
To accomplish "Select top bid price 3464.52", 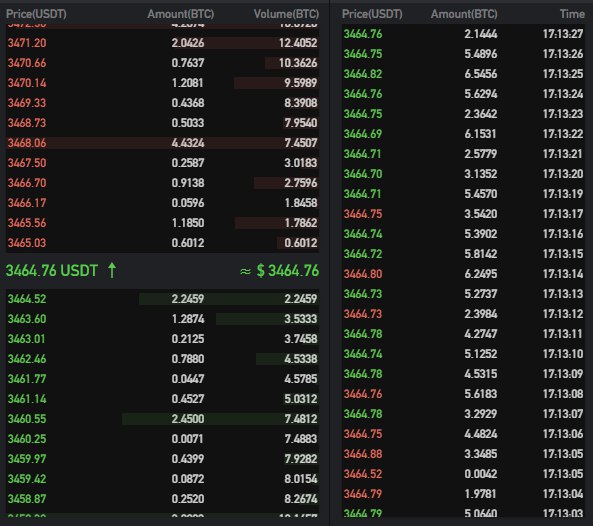I will pyautogui.click(x=27, y=299).
